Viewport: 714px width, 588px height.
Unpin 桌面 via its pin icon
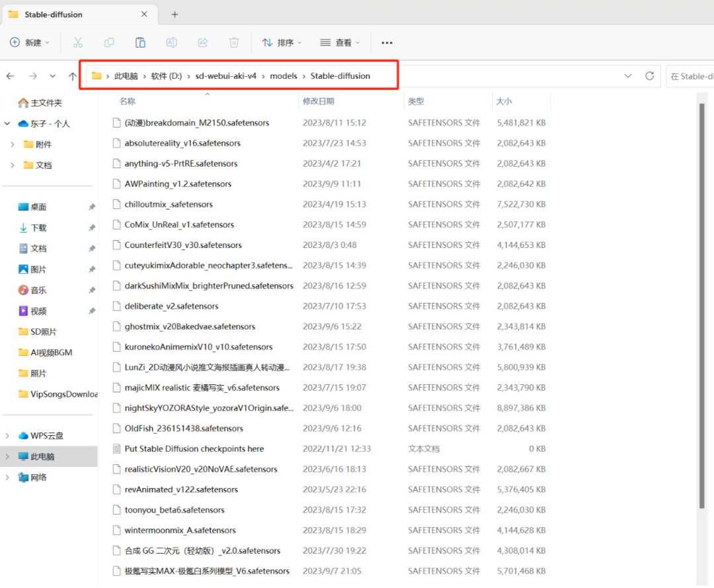coord(91,207)
